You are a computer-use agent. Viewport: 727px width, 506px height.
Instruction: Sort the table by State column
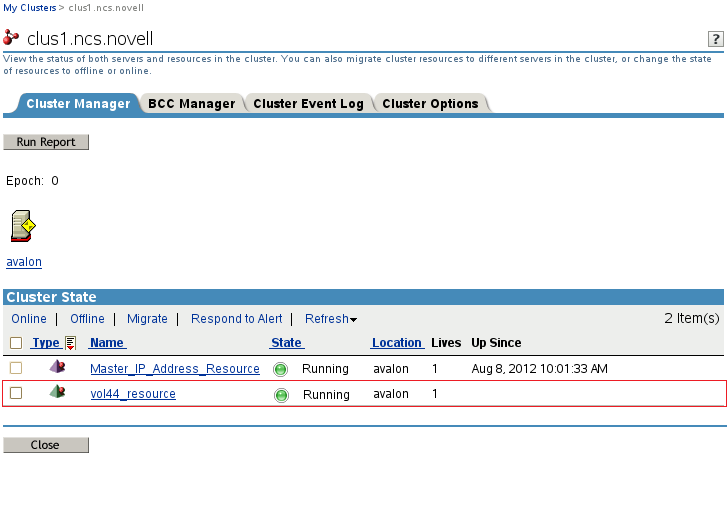click(286, 343)
